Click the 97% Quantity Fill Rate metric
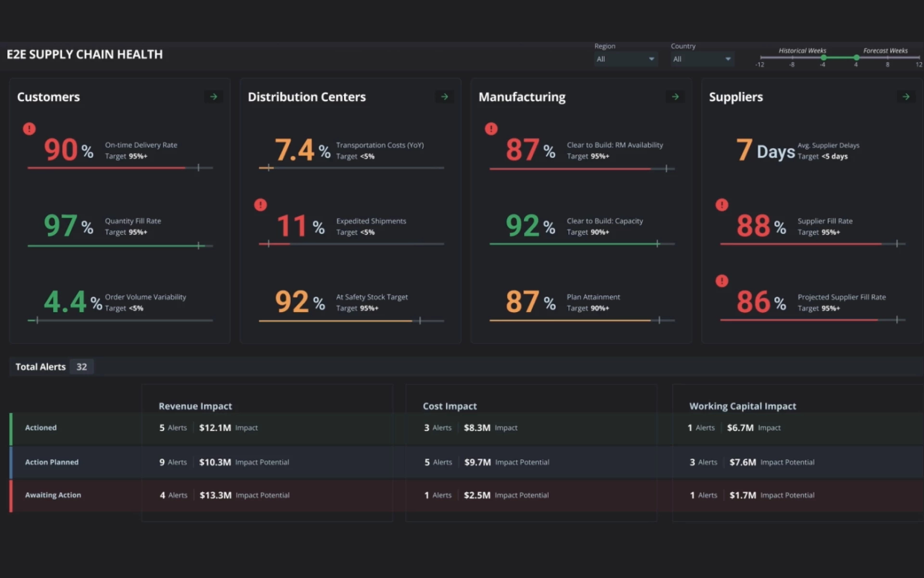This screenshot has height=578, width=924. 61,225
